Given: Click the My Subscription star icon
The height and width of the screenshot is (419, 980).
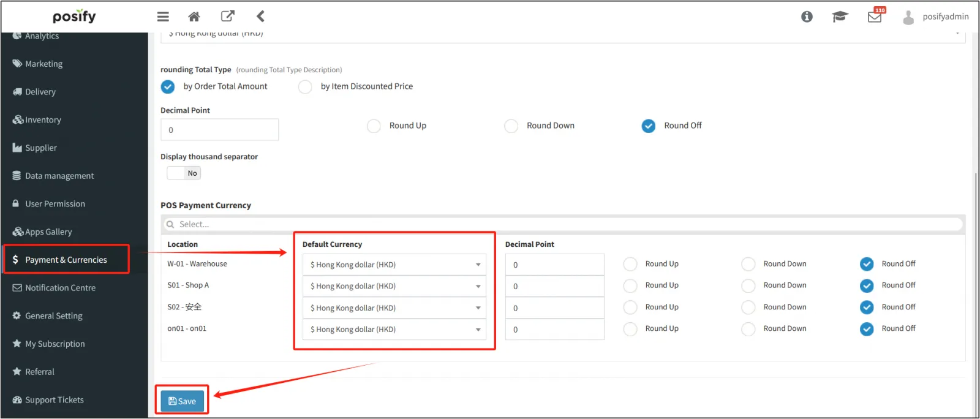Looking at the screenshot, I should click(17, 344).
